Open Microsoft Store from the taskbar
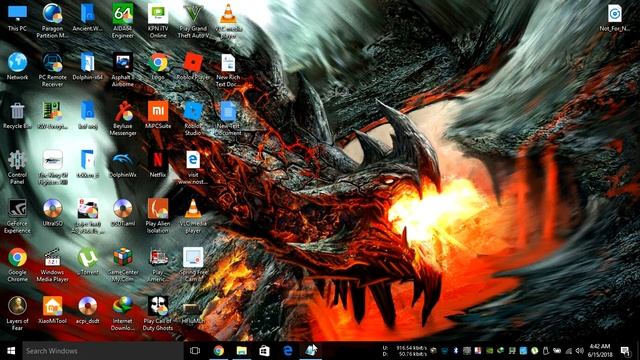 [264, 351]
